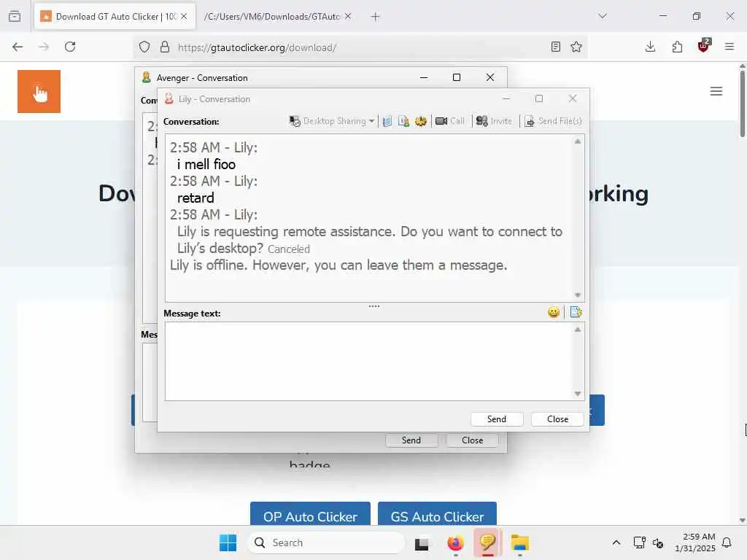
Task: Click the Firefox taskbar icon
Action: pyautogui.click(x=455, y=542)
